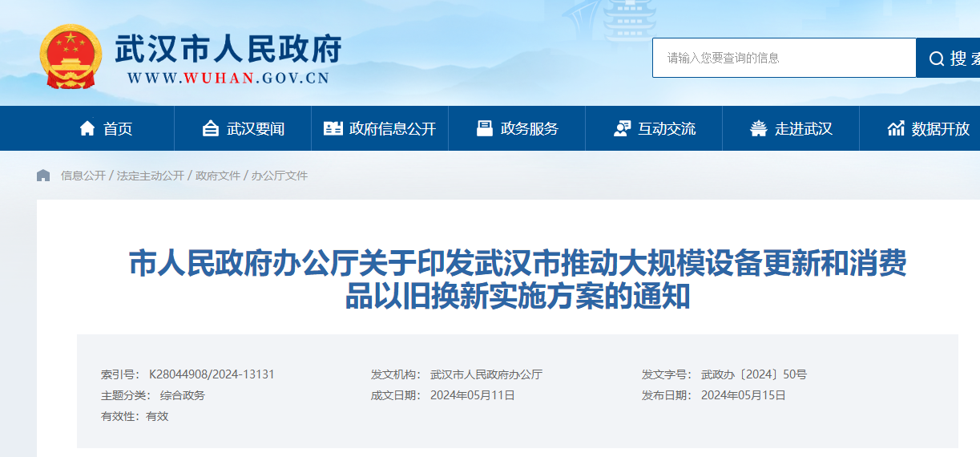Open the 法定主动公开 breadcrumb link
This screenshot has height=457, width=980.
point(151,176)
